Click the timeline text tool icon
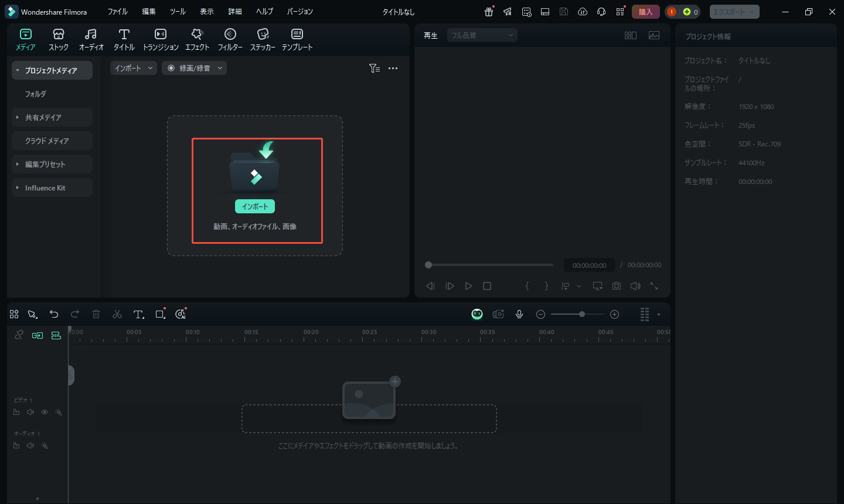 pos(138,315)
